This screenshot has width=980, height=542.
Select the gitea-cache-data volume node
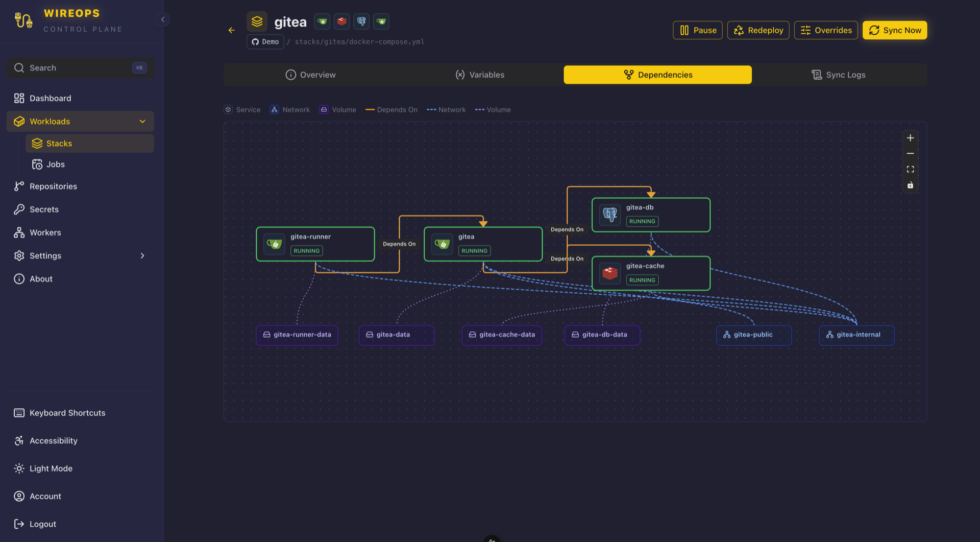(502, 335)
